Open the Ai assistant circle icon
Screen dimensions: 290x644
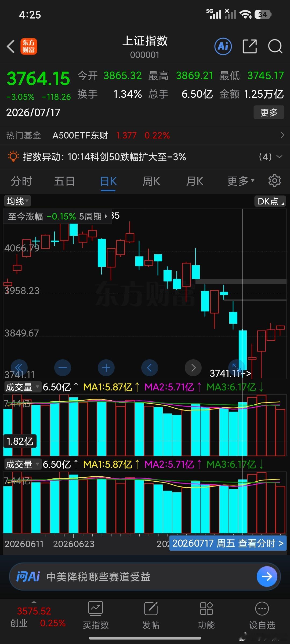point(223,46)
